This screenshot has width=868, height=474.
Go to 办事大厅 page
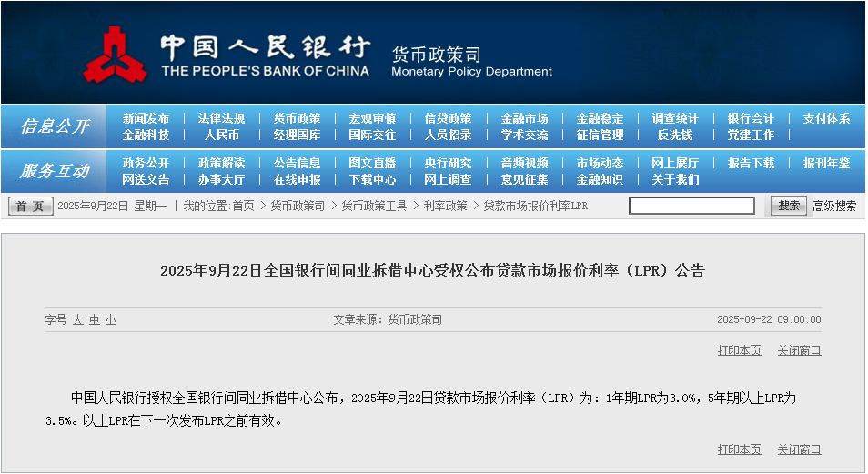(x=221, y=180)
